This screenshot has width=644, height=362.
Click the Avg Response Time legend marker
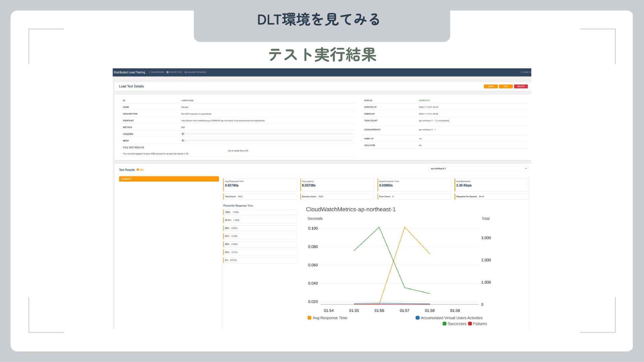tap(309, 318)
